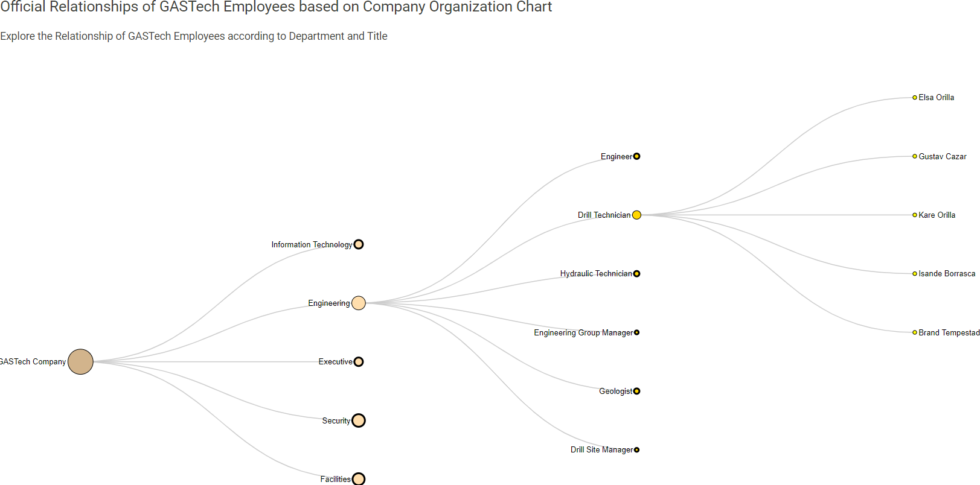The width and height of the screenshot is (980, 485).
Task: Collapse the Engineering department node circle
Action: coord(359,303)
